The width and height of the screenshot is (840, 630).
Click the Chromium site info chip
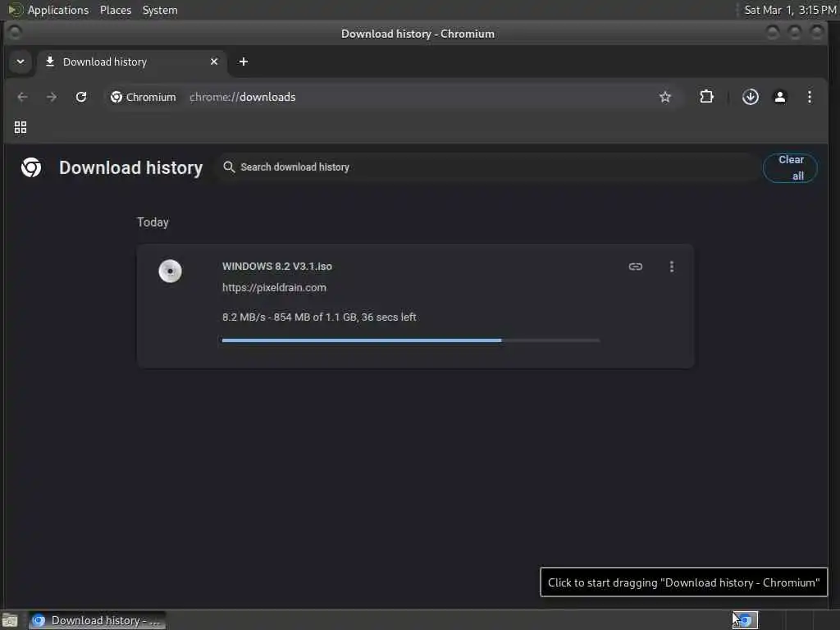(x=143, y=97)
